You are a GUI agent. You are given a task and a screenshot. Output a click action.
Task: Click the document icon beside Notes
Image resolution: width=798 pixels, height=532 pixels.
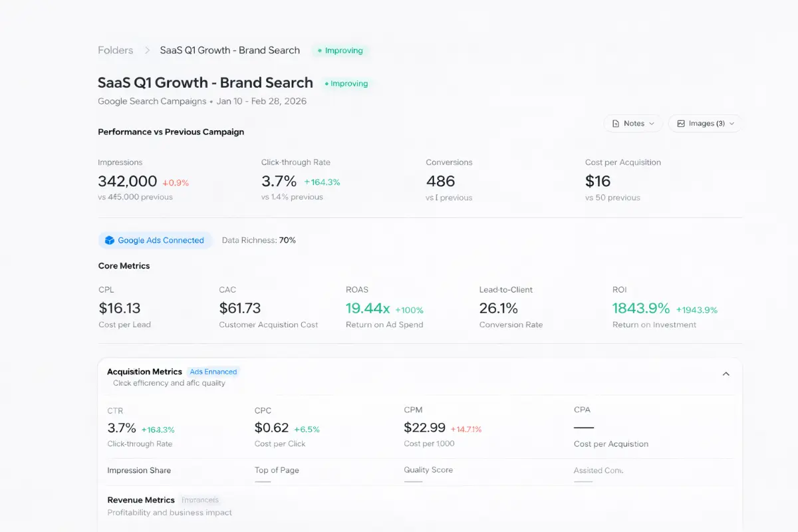(x=615, y=124)
